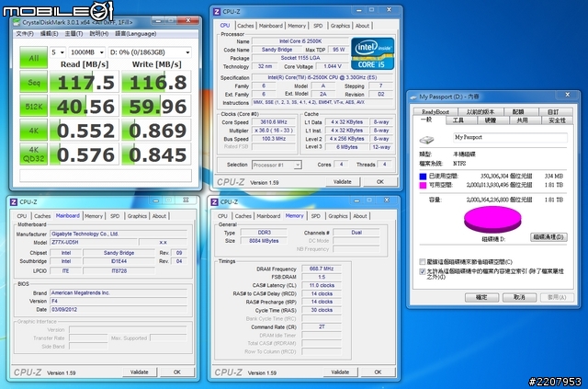Image resolution: width=588 pixels, height=389 pixels.
Task: Click the CPU-Z icon in top window title
Action: (217, 12)
